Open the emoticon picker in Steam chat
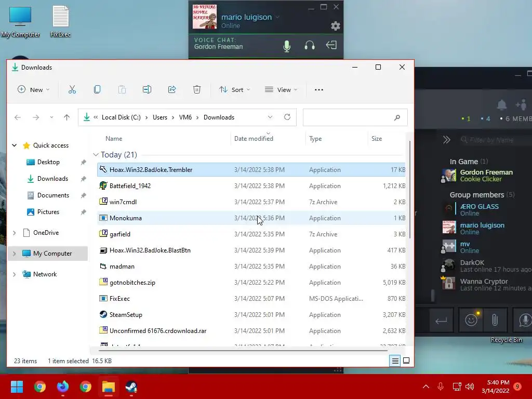Image resolution: width=532 pixels, height=399 pixels. pyautogui.click(x=472, y=320)
